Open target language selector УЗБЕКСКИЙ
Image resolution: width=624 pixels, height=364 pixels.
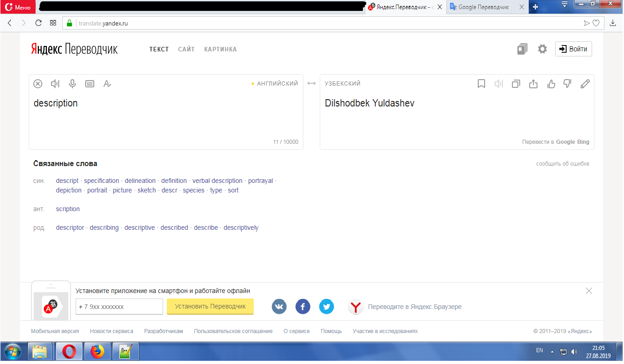click(x=343, y=84)
